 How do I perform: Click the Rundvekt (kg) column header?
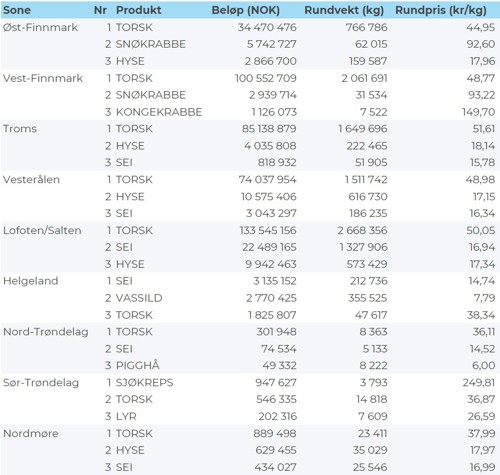(344, 10)
